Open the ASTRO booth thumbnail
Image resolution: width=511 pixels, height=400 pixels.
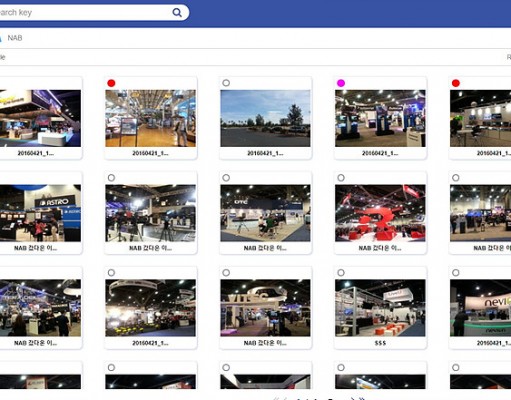(x=40, y=213)
